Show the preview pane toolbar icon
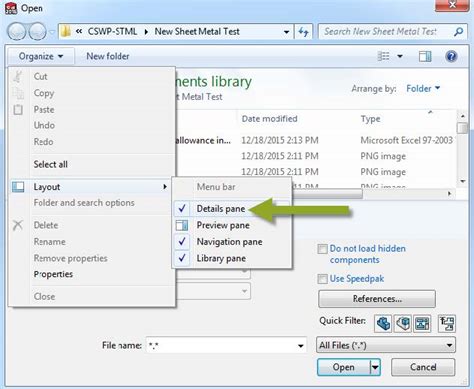The width and height of the screenshot is (474, 389). coord(425,56)
